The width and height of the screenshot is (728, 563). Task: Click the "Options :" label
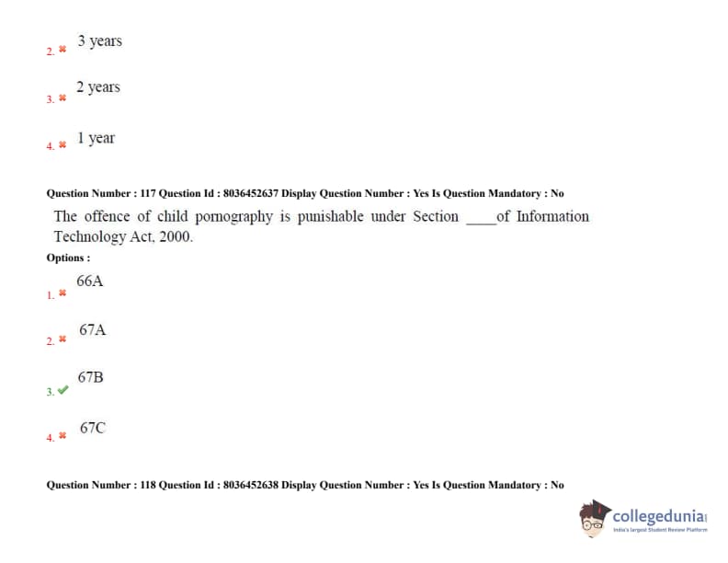point(68,259)
